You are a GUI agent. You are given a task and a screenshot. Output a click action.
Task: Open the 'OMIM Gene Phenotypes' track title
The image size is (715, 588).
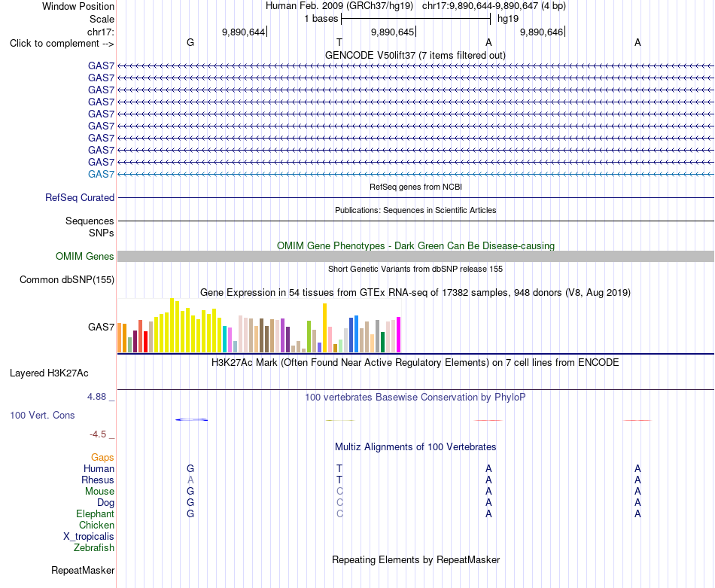(x=415, y=246)
